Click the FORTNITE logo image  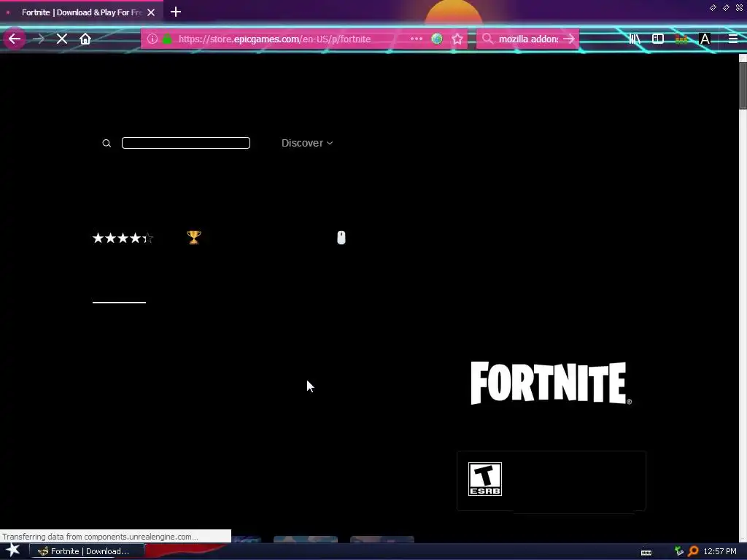click(551, 383)
